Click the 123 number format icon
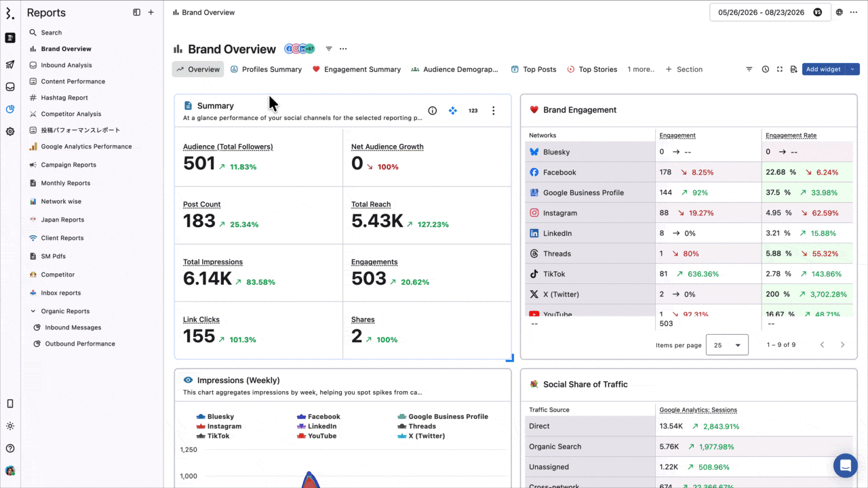The height and width of the screenshot is (488, 868). click(x=473, y=110)
